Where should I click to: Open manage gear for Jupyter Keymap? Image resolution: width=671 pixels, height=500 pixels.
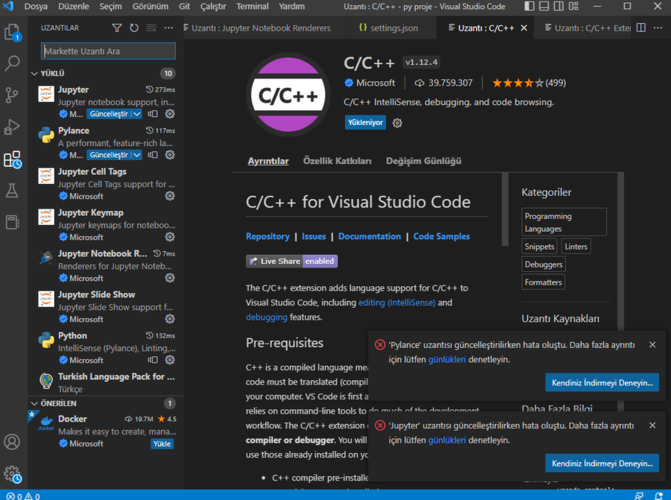tap(170, 237)
